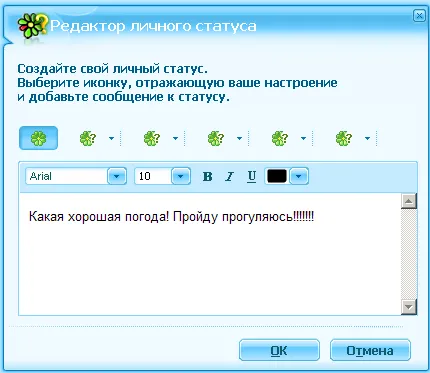The width and height of the screenshot is (430, 373).
Task: Open the Arial font dropdown
Action: click(x=117, y=176)
